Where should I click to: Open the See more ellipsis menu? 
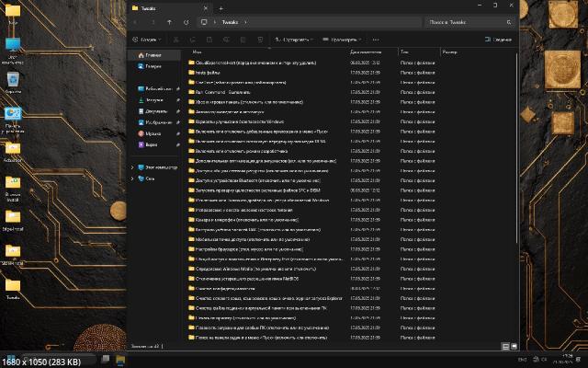374,40
